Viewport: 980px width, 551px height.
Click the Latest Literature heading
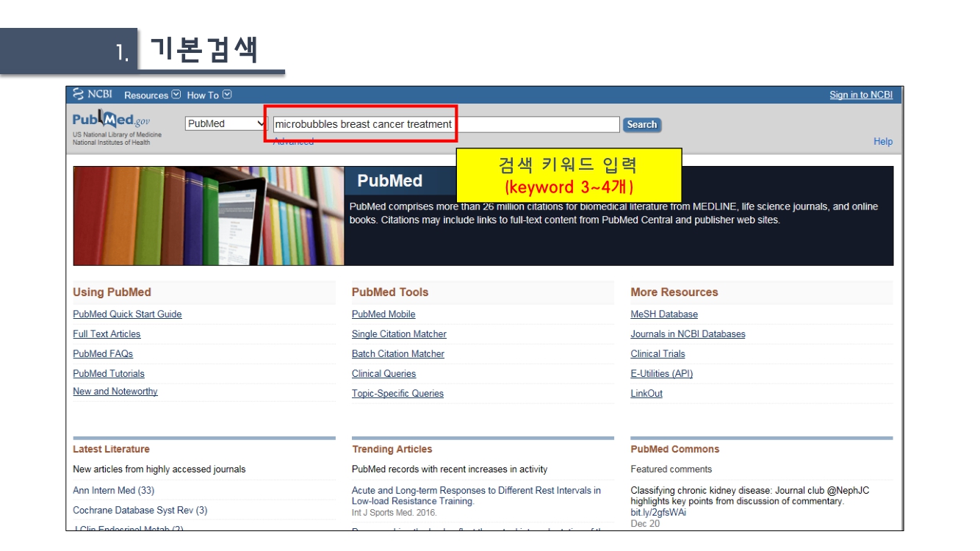point(111,450)
